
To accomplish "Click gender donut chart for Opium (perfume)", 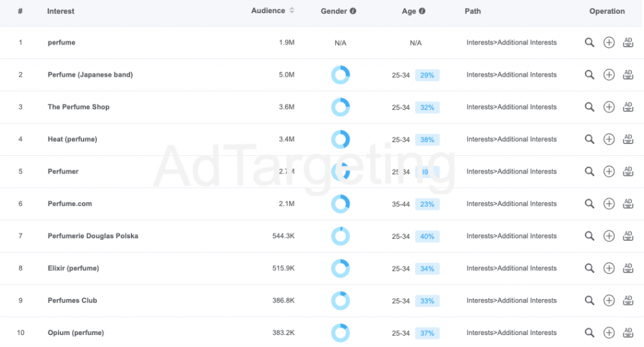I will pyautogui.click(x=340, y=333).
